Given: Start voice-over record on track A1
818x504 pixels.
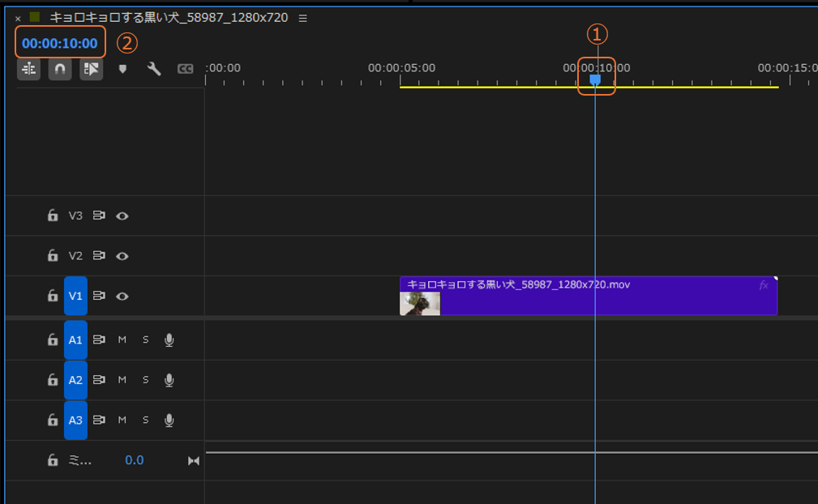Looking at the screenshot, I should 169,340.
